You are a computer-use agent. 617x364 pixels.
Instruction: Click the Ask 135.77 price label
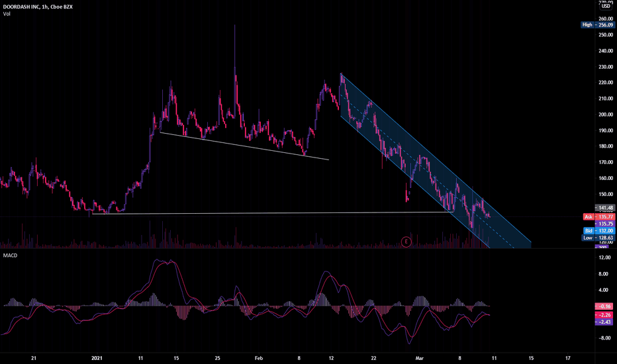(x=598, y=217)
